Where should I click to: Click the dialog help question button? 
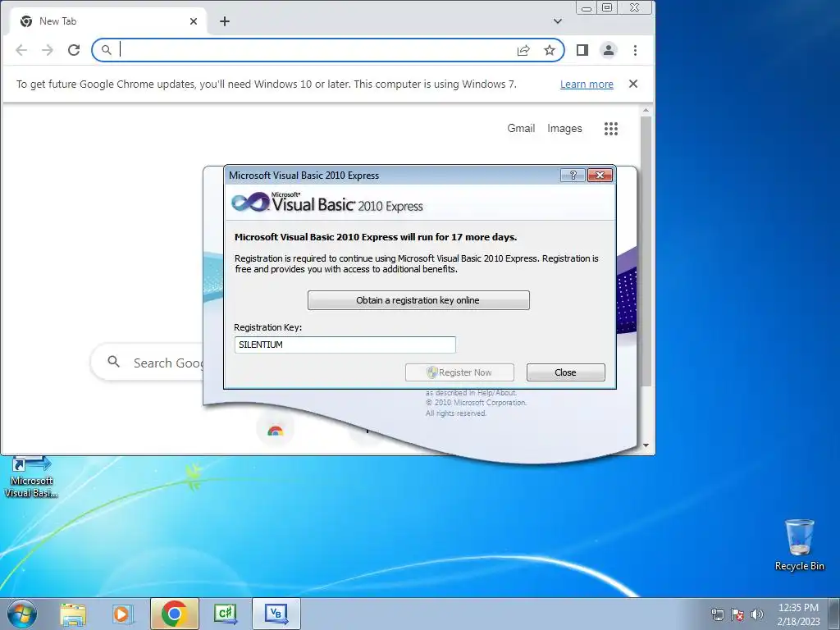coord(573,176)
